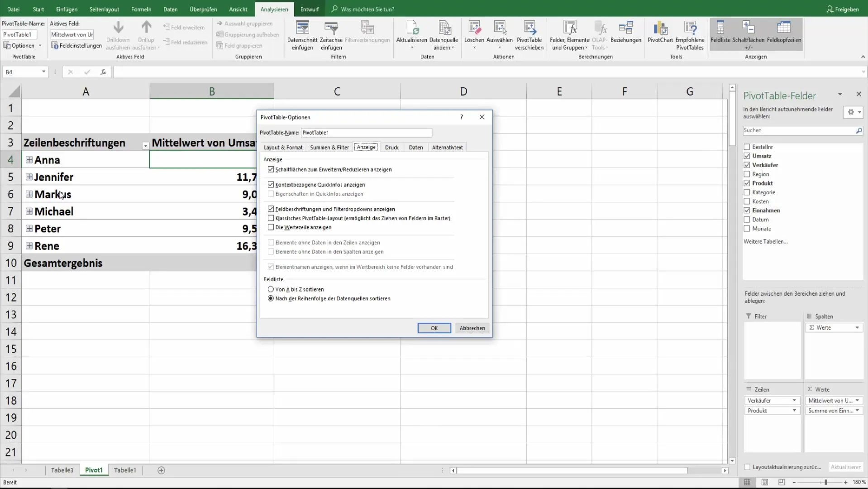Open the Alternativtext tab
The height and width of the screenshot is (489, 868).
(x=448, y=148)
